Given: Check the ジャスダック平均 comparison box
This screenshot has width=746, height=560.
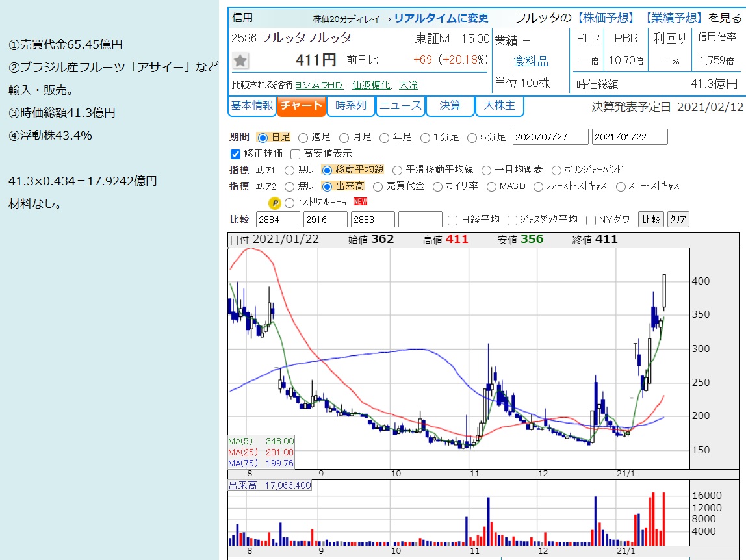Looking at the screenshot, I should [513, 220].
